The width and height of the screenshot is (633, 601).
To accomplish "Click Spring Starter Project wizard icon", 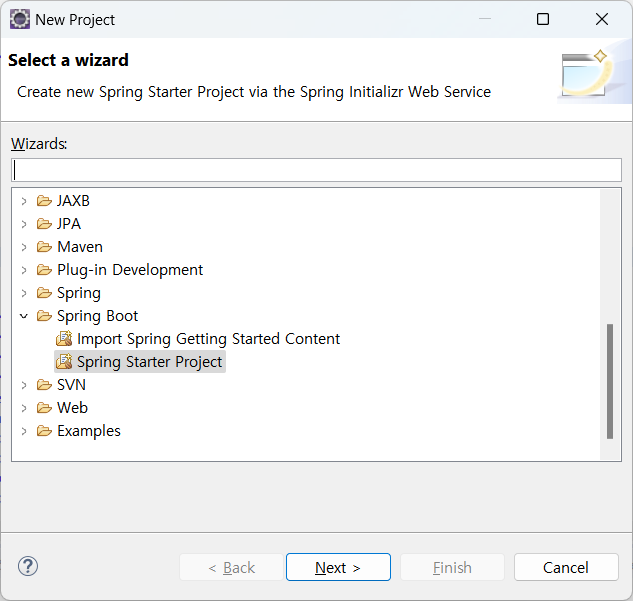I will tap(64, 362).
